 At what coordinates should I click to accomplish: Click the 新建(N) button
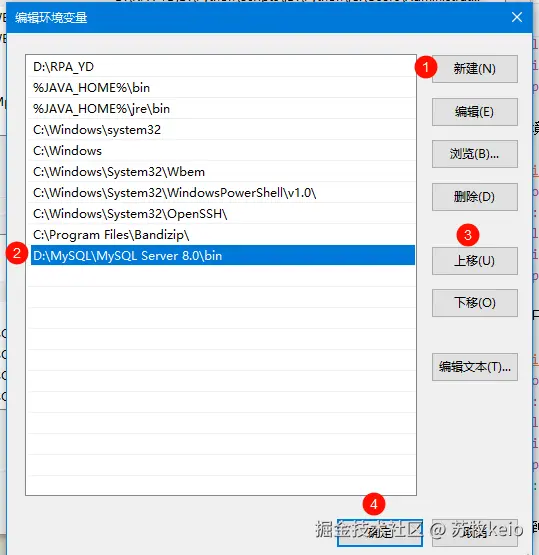[475, 69]
